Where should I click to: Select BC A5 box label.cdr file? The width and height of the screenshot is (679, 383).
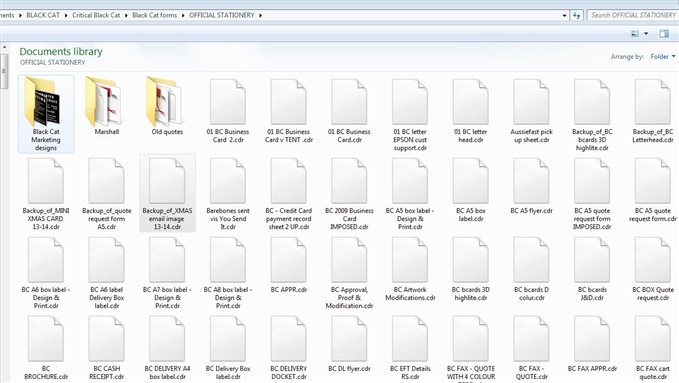click(x=471, y=190)
